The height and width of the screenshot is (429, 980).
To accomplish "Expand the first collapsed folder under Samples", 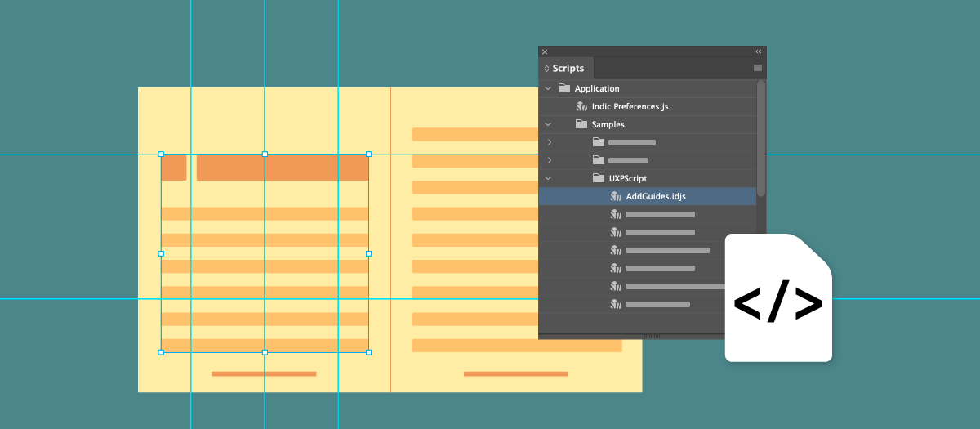I will pos(549,142).
